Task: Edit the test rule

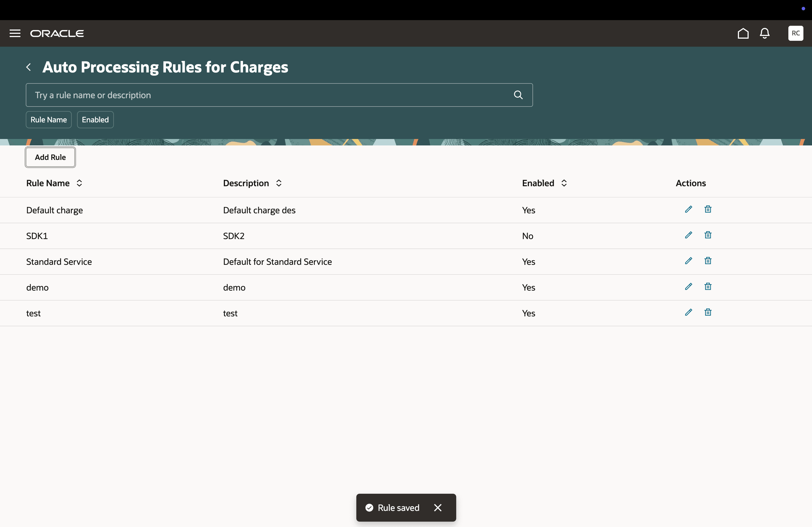Action: (688, 312)
